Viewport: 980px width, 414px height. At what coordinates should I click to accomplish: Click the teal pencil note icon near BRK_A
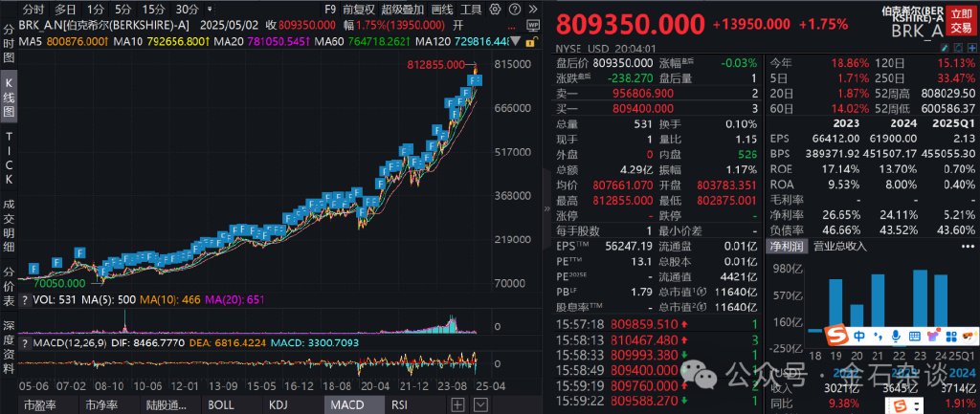pyautogui.click(x=946, y=48)
